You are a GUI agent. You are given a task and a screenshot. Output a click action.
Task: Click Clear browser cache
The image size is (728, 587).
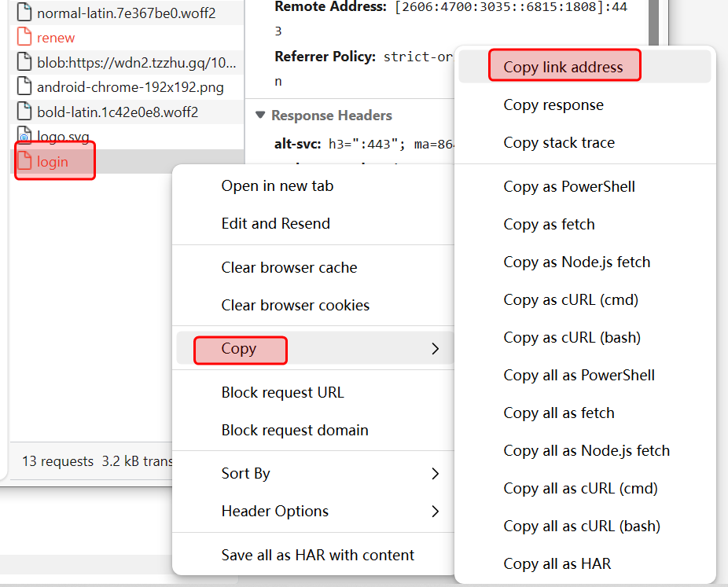pos(289,268)
